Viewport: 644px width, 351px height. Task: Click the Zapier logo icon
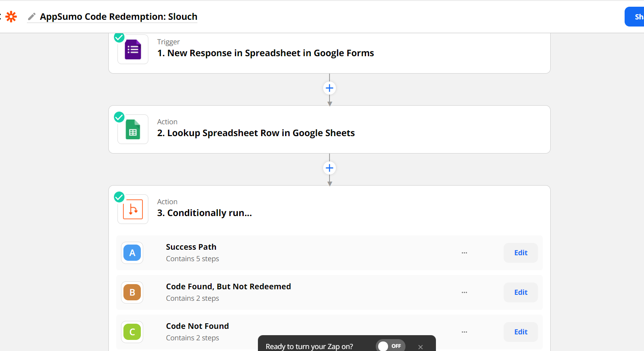point(11,17)
